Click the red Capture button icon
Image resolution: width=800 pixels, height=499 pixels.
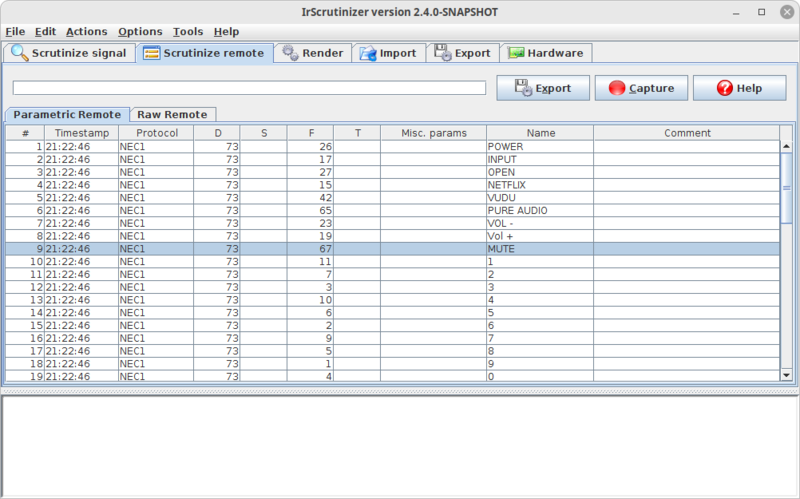(616, 88)
